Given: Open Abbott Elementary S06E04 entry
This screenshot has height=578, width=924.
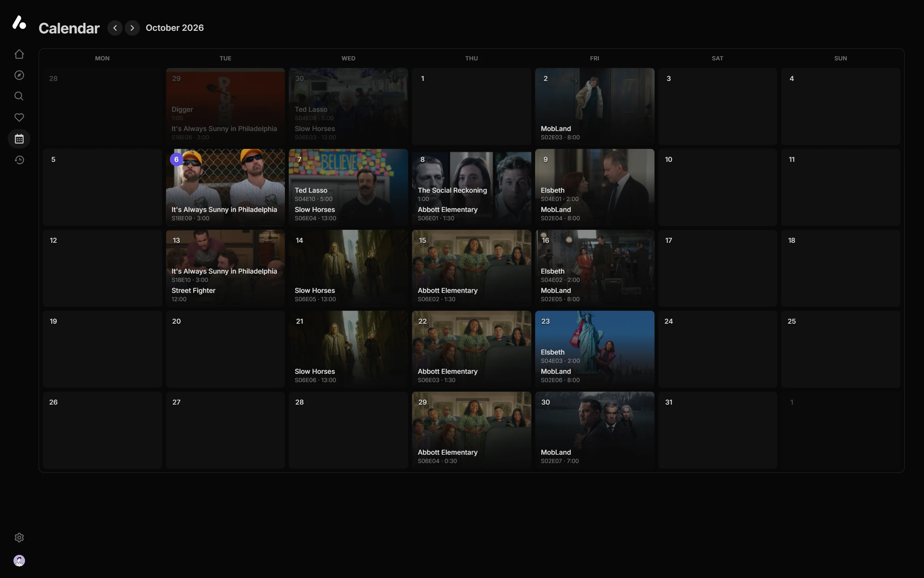Looking at the screenshot, I should click(448, 456).
